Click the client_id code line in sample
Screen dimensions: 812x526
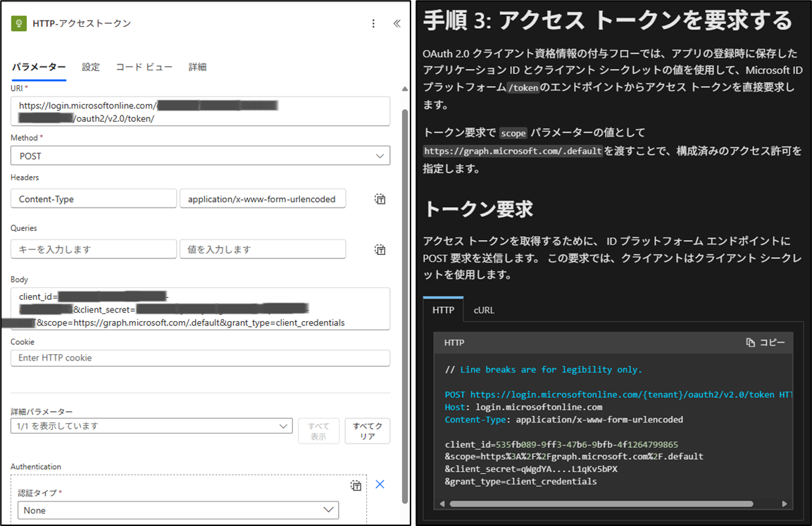(561, 444)
